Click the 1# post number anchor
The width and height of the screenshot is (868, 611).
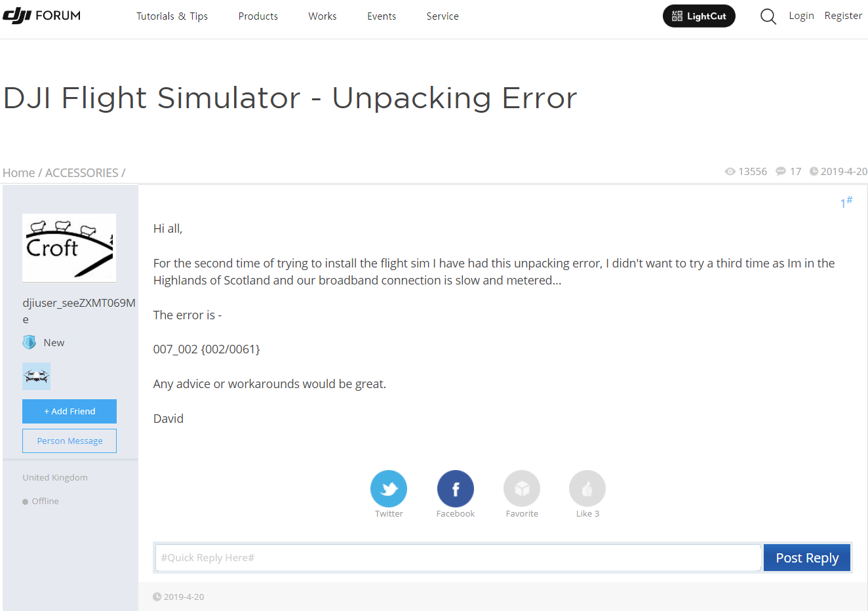846,202
